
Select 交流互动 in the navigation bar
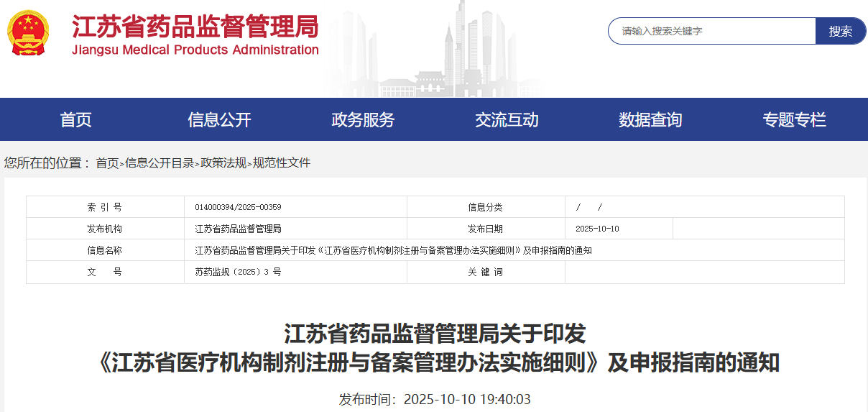click(x=507, y=120)
